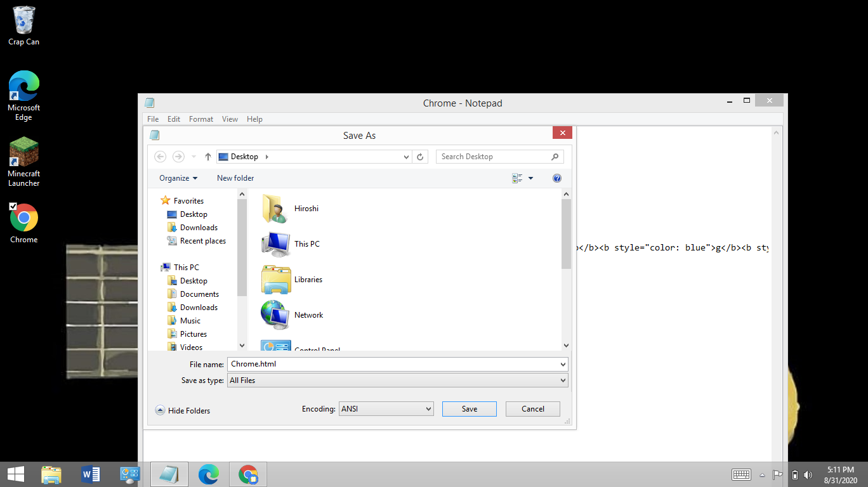
Task: Change the view with the view icon
Action: [517, 178]
